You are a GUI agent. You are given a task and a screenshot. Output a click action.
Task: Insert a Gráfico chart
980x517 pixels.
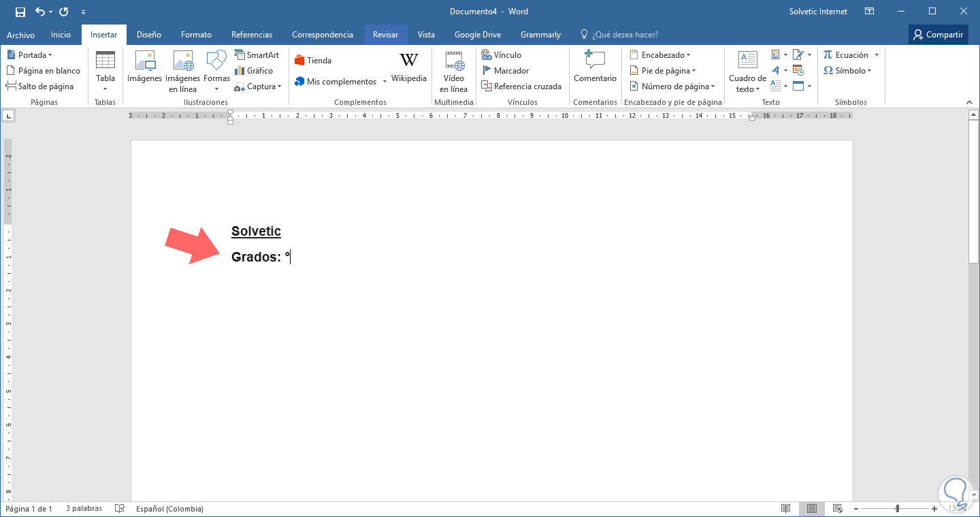pyautogui.click(x=254, y=71)
